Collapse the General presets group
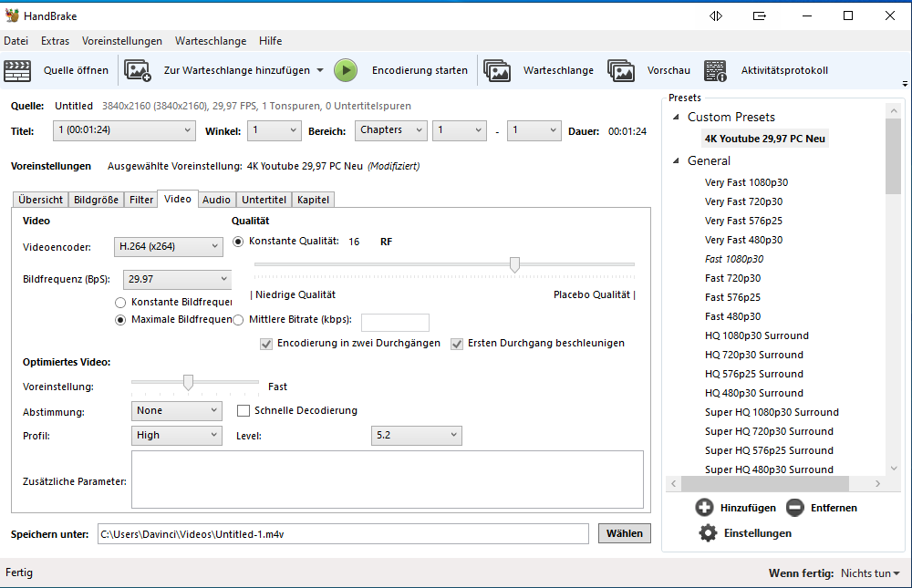 click(x=676, y=160)
